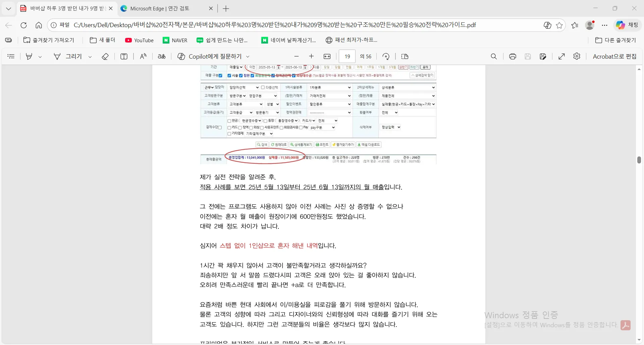
Task: Open the YouTube bookmark
Action: (x=140, y=40)
